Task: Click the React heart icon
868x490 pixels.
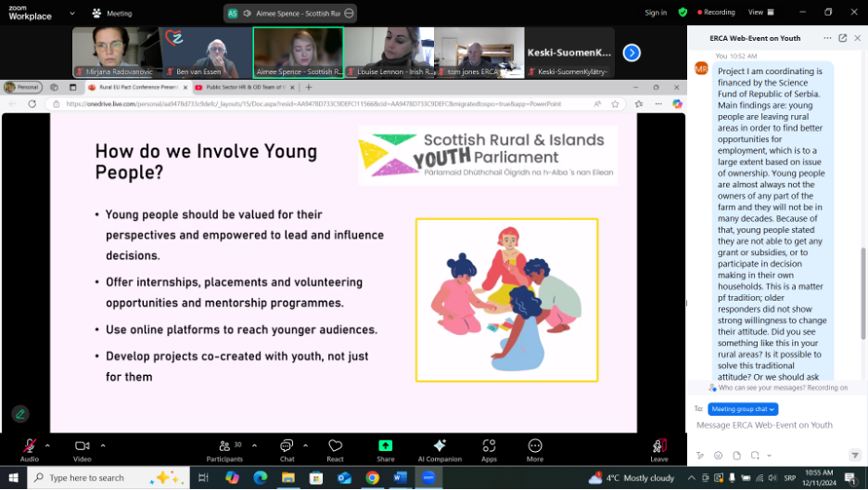Action: tap(336, 447)
